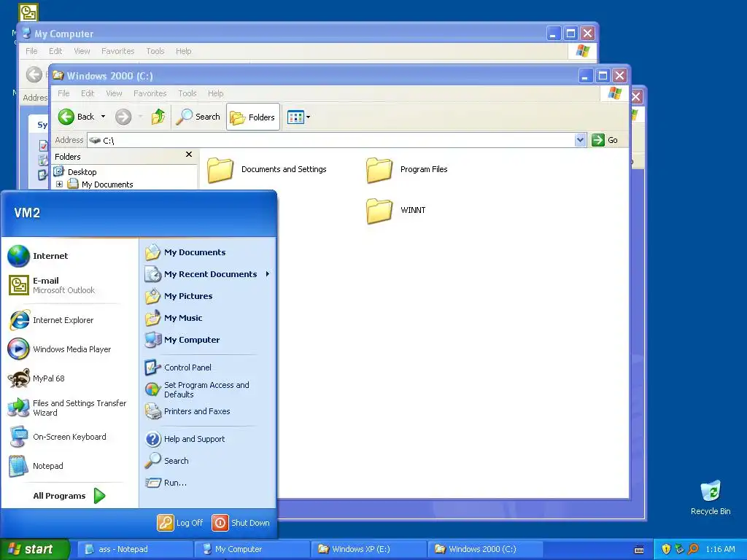This screenshot has height=560, width=747.
Task: Open Help menu in Windows 2000 (C:) window
Action: [215, 93]
